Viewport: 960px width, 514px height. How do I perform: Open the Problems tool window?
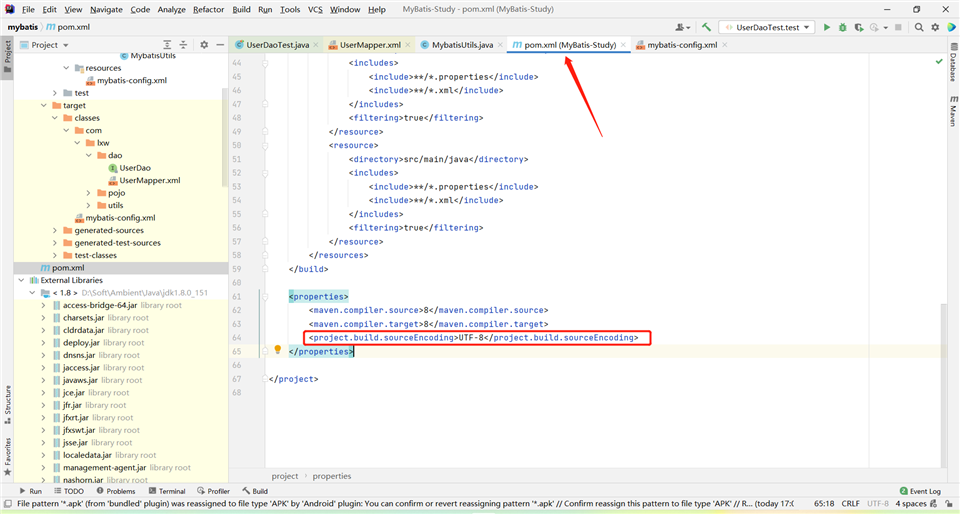tap(116, 491)
